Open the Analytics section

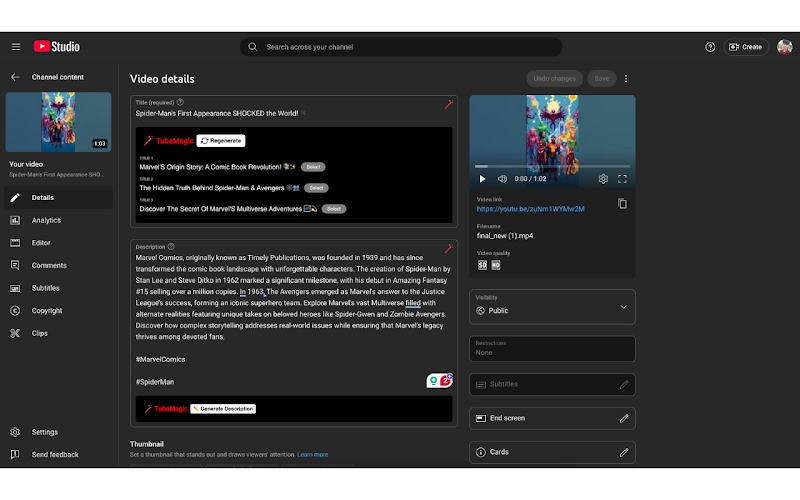58,220
